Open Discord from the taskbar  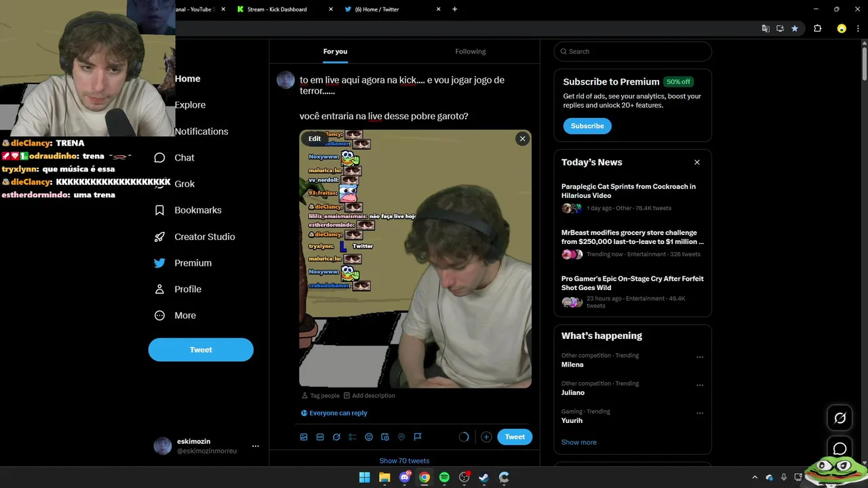tap(406, 477)
